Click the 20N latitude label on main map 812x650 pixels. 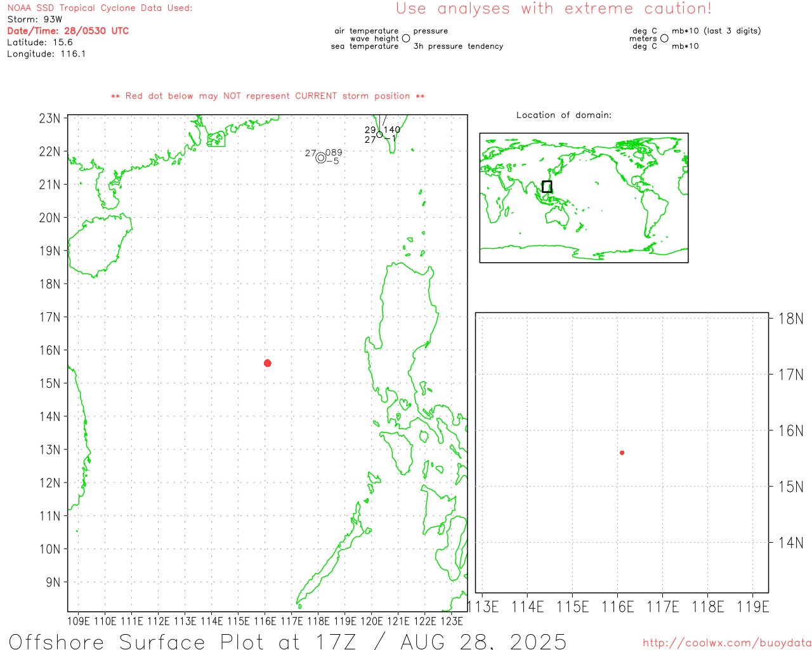pyautogui.click(x=49, y=217)
